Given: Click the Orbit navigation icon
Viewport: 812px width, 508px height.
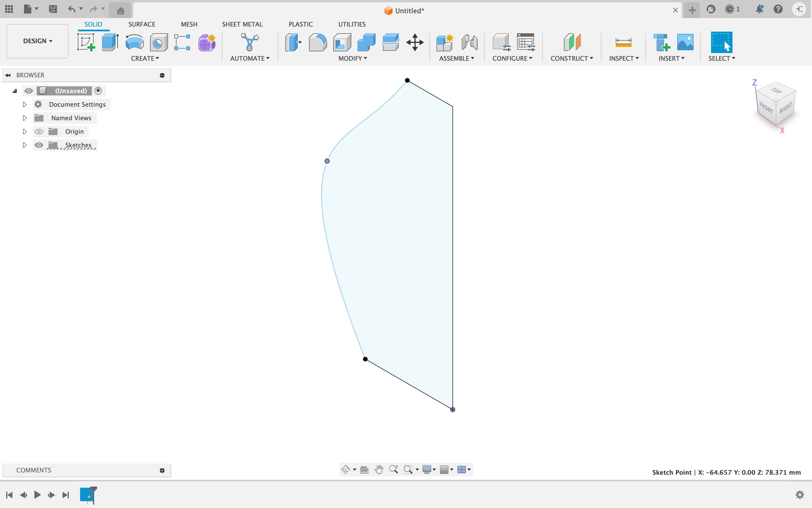Looking at the screenshot, I should pos(346,469).
